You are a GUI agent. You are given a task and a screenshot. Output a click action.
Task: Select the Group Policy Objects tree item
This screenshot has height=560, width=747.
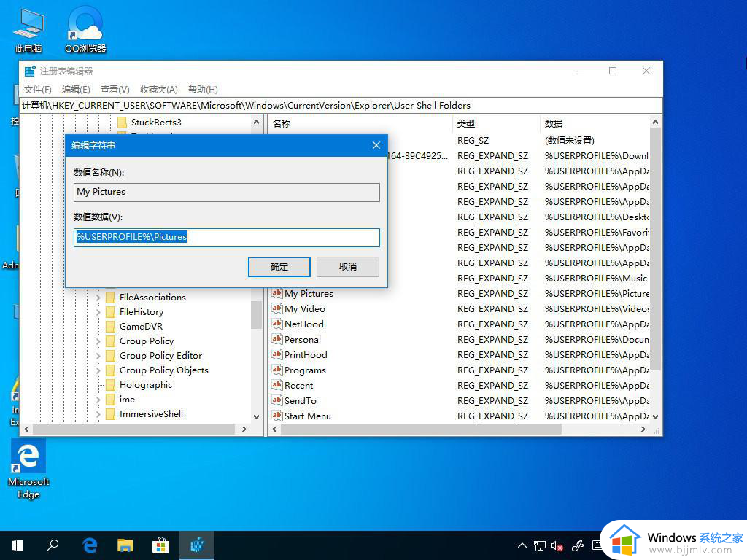tap(164, 370)
